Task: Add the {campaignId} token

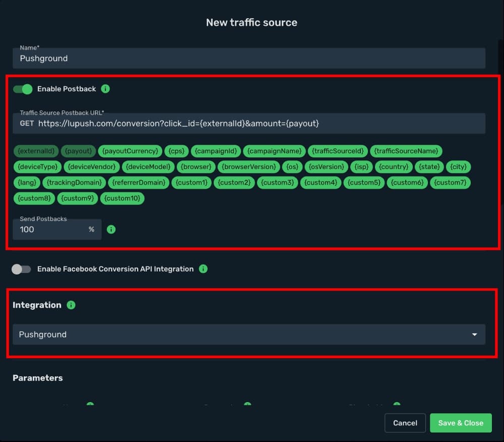Action: coord(216,151)
